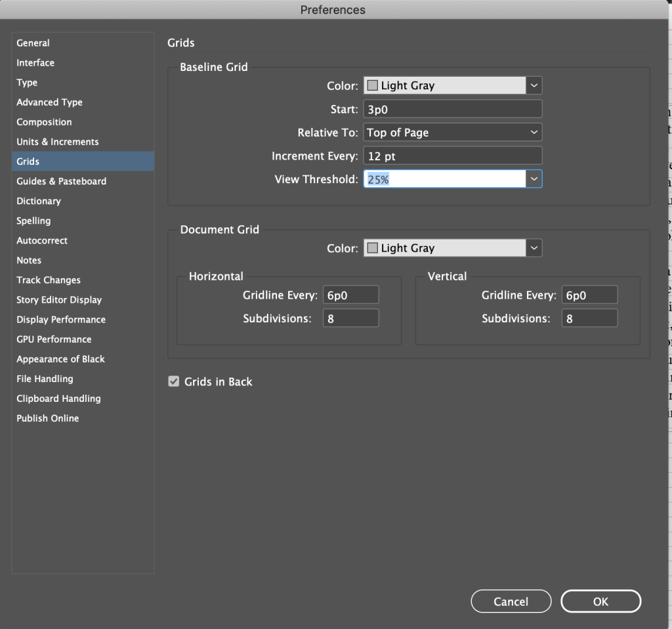
Task: Open the Guides & Pasteboard preferences
Action: click(x=61, y=181)
